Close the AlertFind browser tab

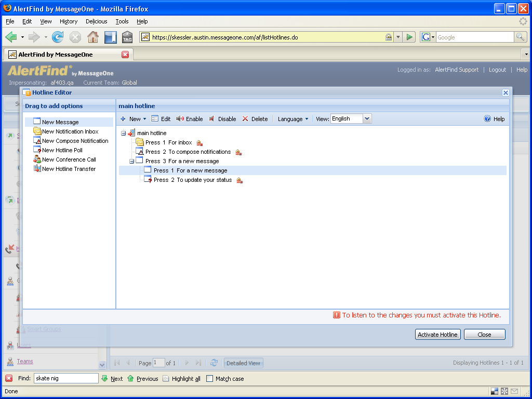(x=125, y=54)
